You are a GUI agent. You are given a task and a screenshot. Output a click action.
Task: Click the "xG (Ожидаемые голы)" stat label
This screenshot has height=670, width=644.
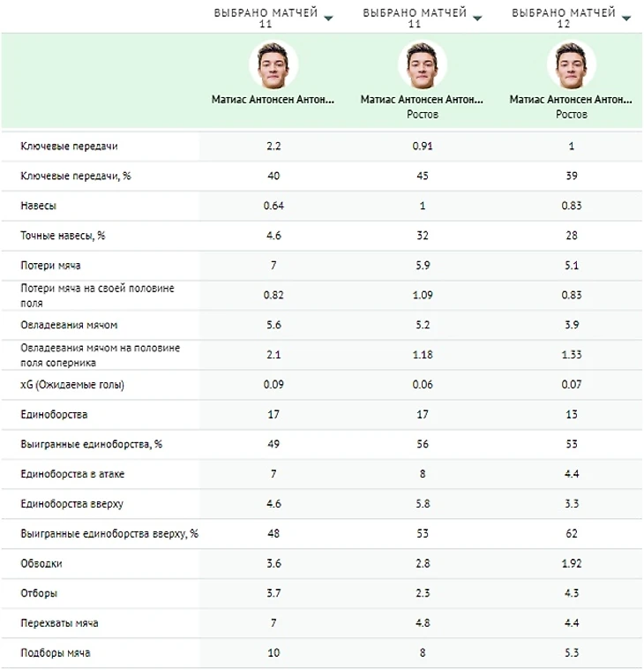pyautogui.click(x=72, y=385)
